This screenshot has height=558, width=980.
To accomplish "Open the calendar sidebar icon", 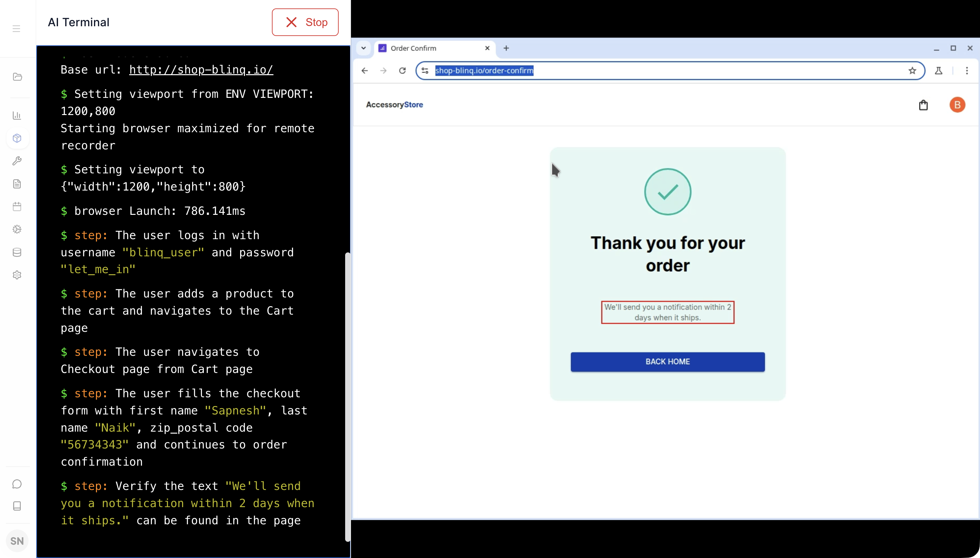I will pyautogui.click(x=17, y=206).
